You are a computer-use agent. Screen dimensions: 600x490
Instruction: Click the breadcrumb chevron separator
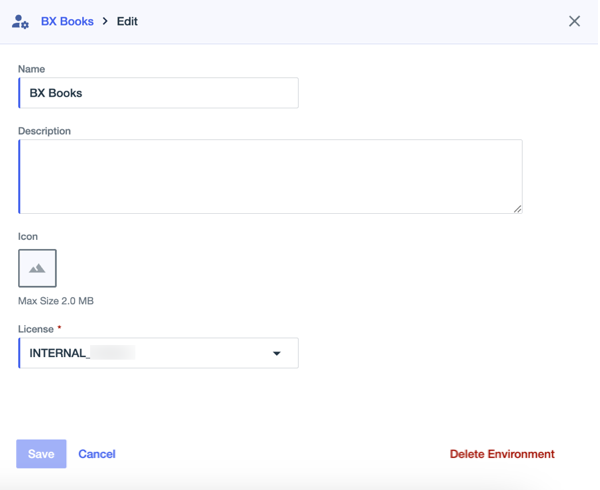[x=105, y=21]
